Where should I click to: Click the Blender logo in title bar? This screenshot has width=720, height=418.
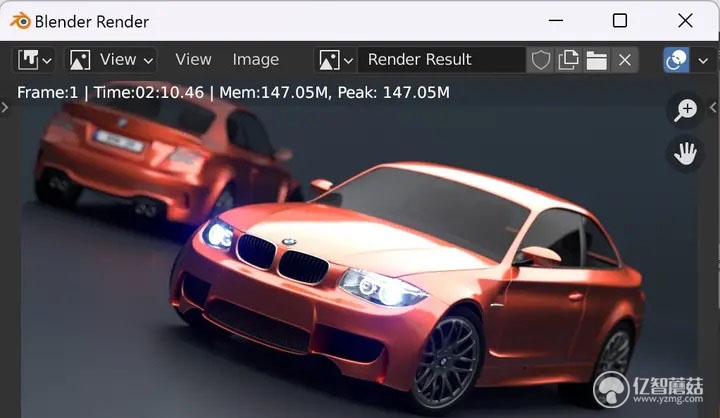pos(20,22)
